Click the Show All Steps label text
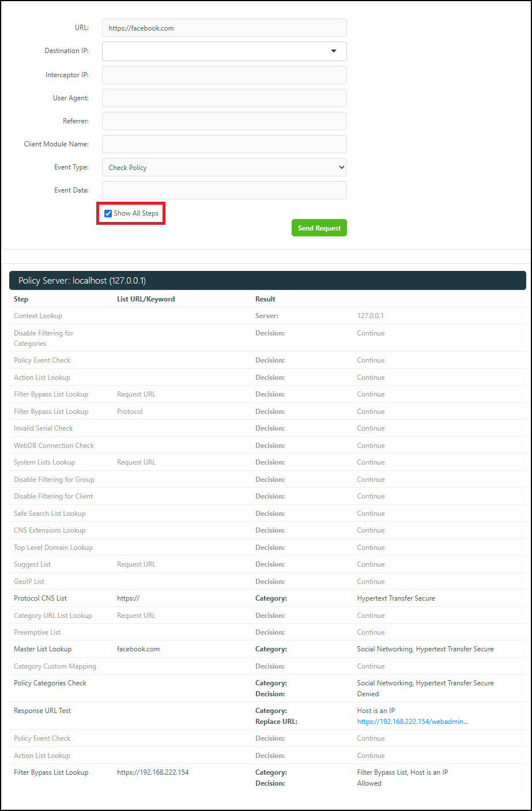Viewport: 532px width, 811px height. [136, 213]
